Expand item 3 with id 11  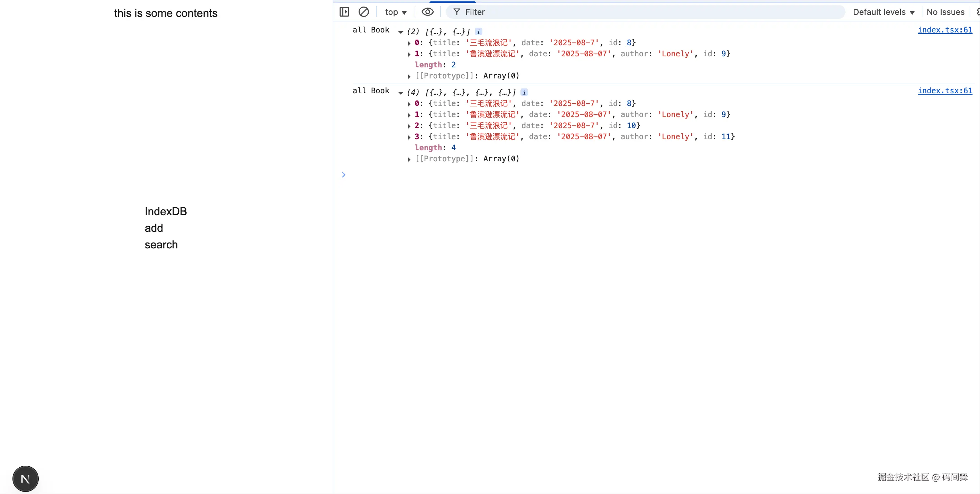(409, 137)
